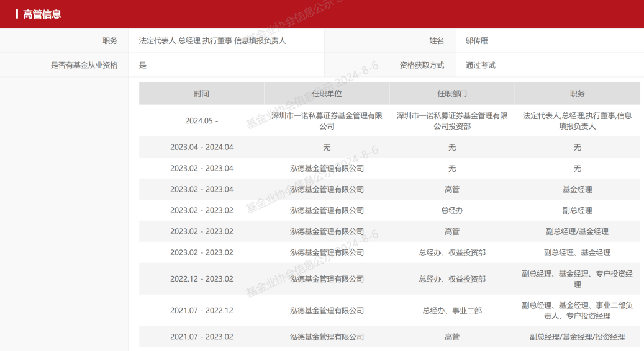Click 副总经理/基金经理/投资经理 position cell
Viewport: 644px width, 351px height.
pos(577,337)
